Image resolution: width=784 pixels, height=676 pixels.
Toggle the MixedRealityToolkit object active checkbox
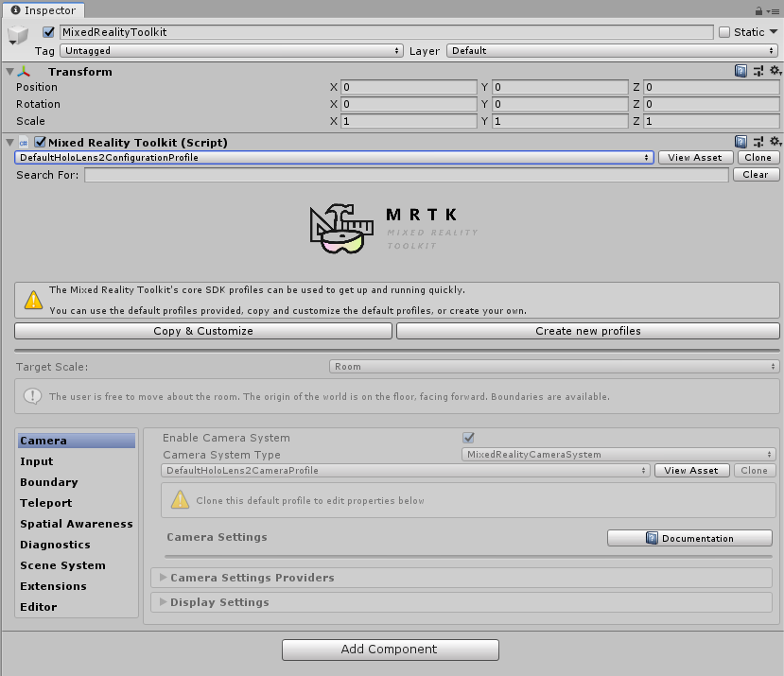[48, 32]
